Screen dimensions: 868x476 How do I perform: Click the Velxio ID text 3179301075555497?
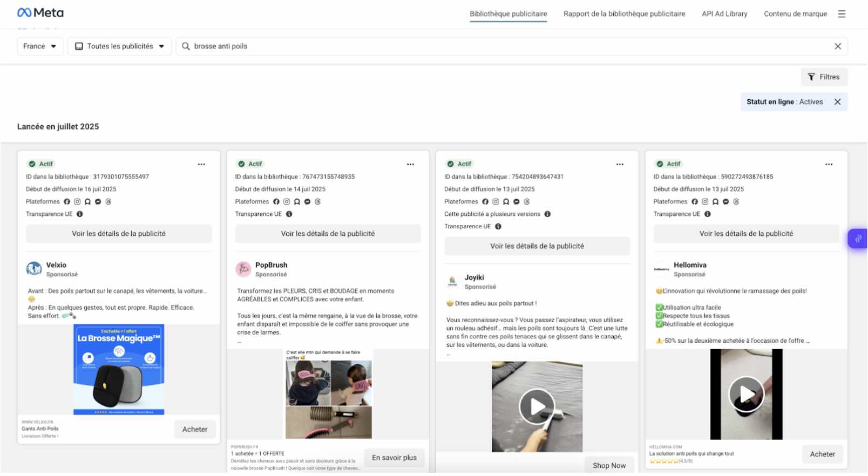(121, 177)
